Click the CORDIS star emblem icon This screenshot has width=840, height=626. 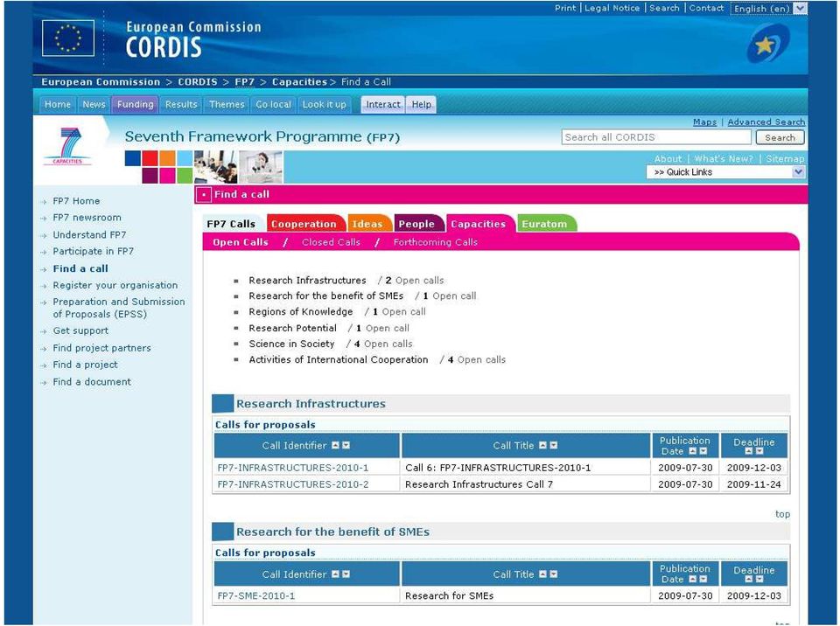(767, 44)
